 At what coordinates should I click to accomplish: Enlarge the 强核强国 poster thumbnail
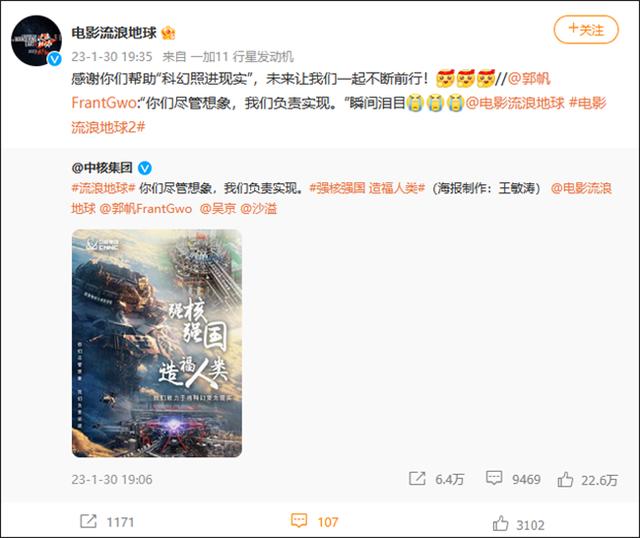157,343
